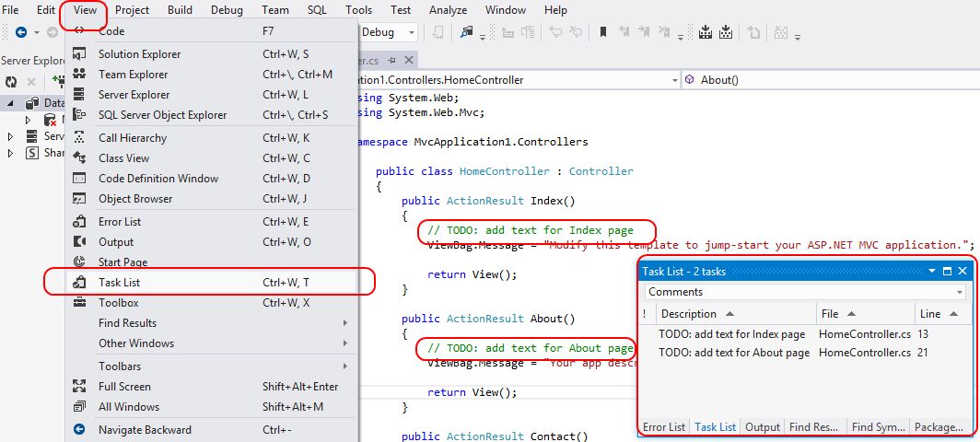Click the Class View icon in View menu
This screenshot has height=442, width=980.
coord(79,158)
